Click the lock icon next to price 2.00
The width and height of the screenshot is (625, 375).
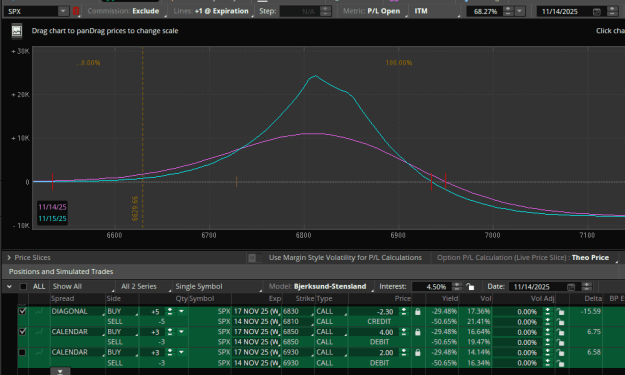[x=417, y=353]
